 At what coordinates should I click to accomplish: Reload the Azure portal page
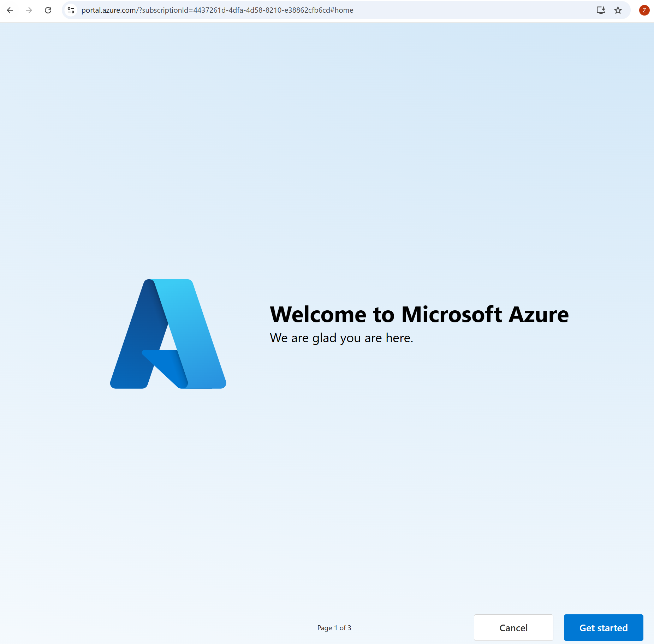coord(48,10)
